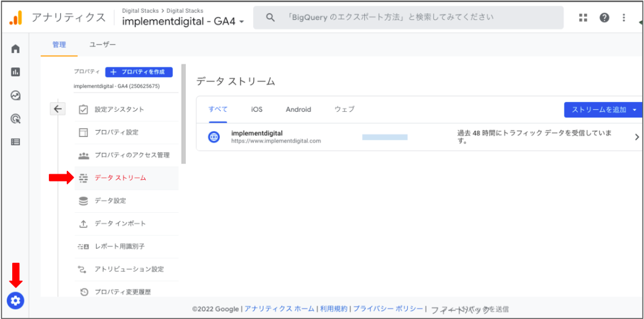Click the アトリビューション設定 path icon
Image resolution: width=644 pixels, height=319 pixels.
(x=83, y=269)
